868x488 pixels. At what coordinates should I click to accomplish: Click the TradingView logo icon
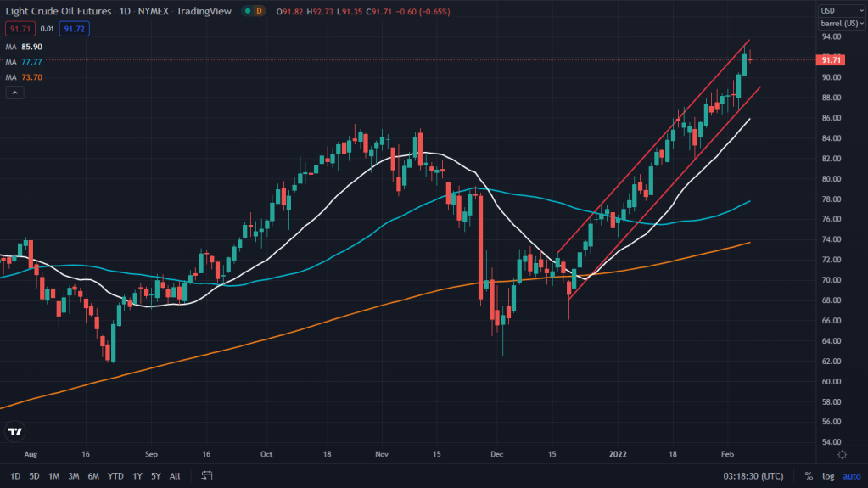[14, 432]
